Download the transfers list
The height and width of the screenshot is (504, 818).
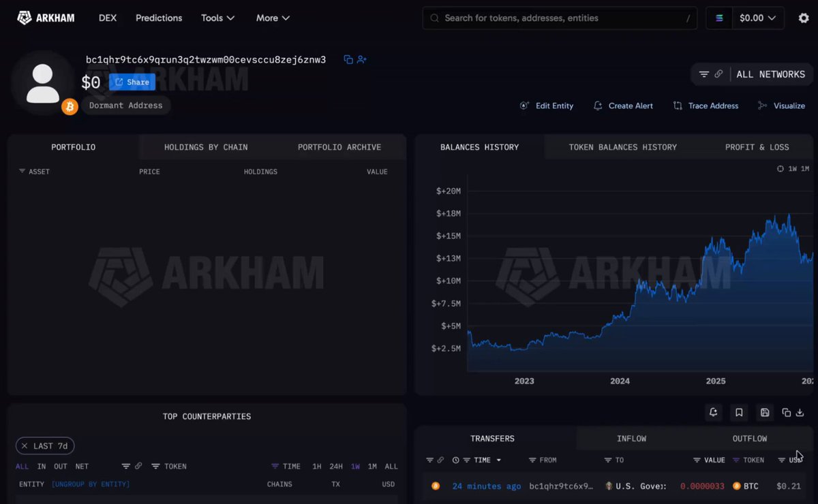800,412
